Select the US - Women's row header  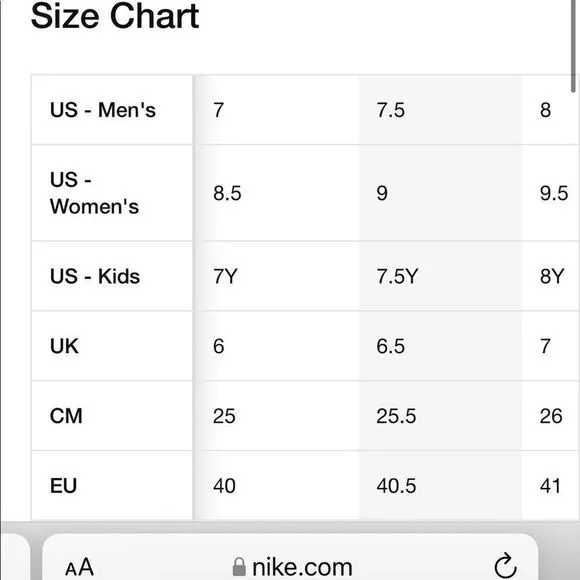pos(112,193)
